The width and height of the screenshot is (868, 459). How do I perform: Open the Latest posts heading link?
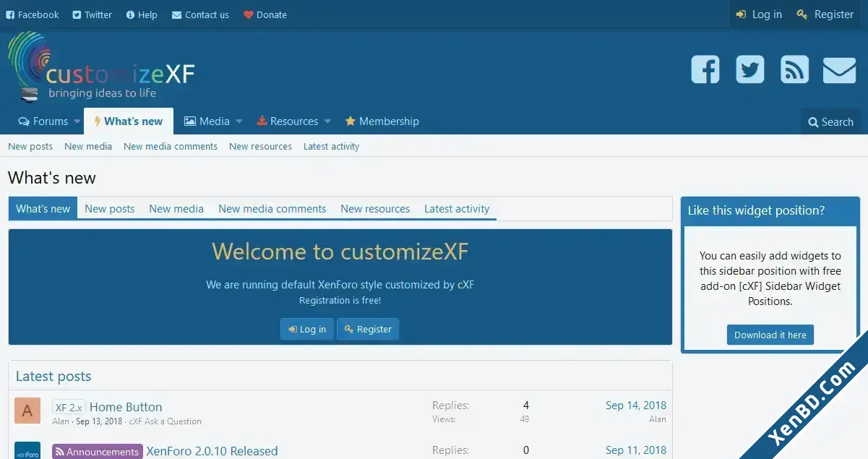[53, 376]
